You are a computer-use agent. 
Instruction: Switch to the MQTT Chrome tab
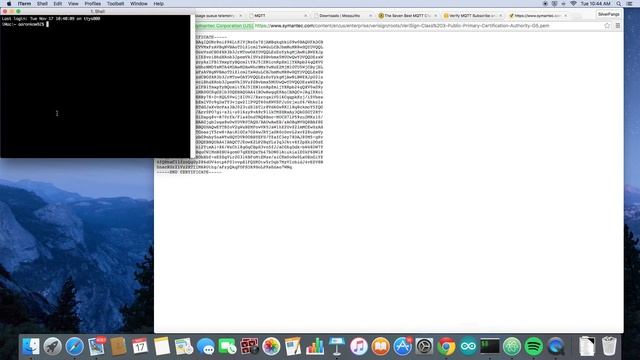coord(278,16)
